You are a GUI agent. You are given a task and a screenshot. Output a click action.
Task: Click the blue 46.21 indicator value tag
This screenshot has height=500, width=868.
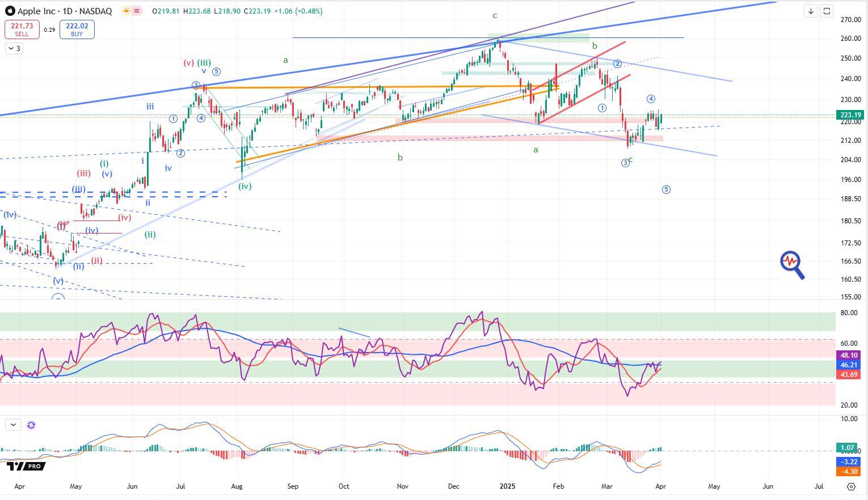click(x=850, y=365)
